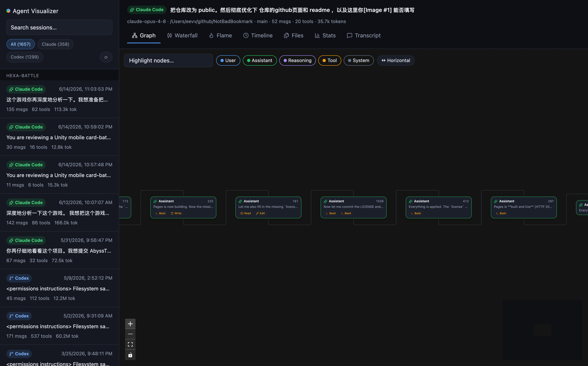588x366 pixels.
Task: Click first Bash chip in node 1539
Action: click(331, 213)
